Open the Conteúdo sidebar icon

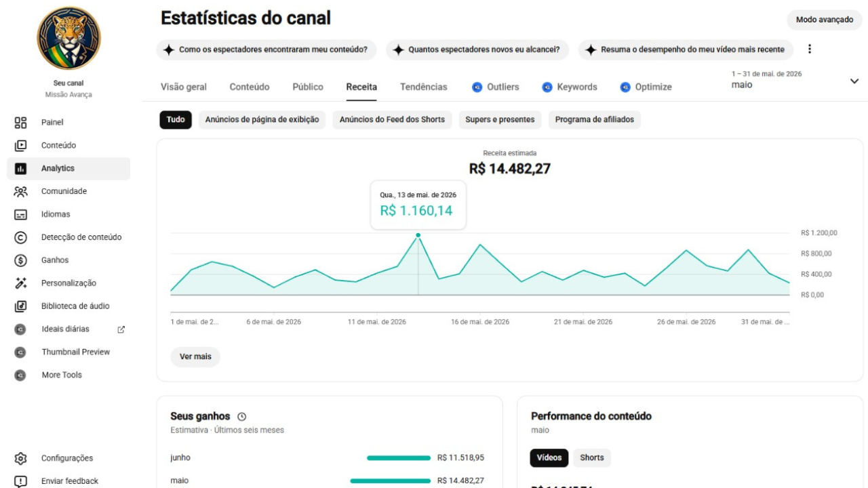pos(20,146)
